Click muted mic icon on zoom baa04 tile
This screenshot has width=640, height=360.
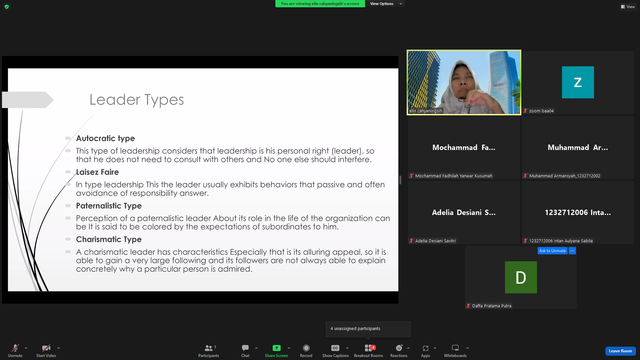tap(526, 111)
